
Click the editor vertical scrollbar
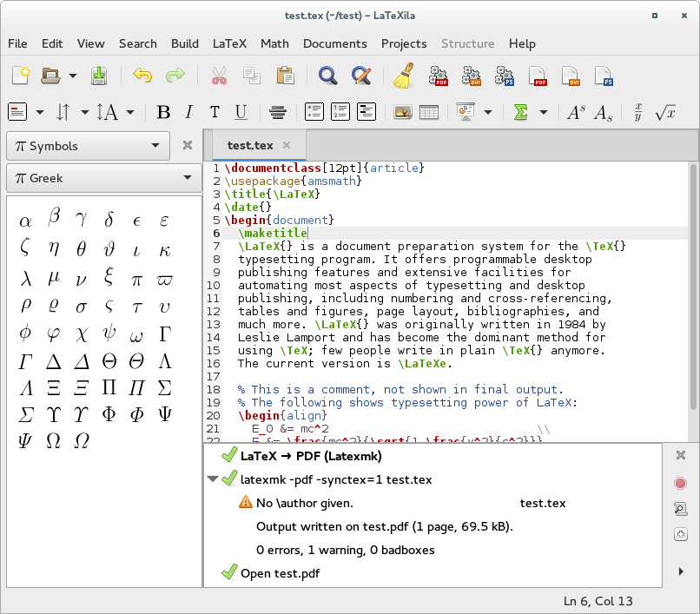693,287
